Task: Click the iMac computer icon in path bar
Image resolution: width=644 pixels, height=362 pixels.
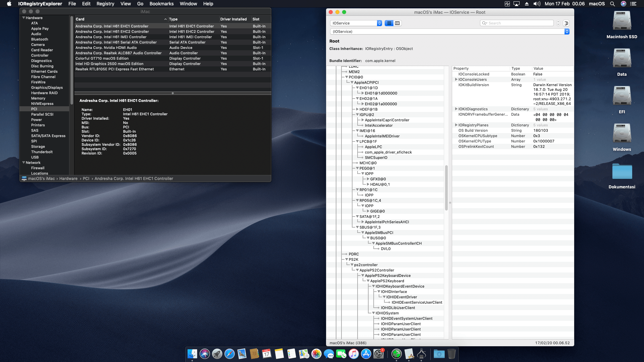Action: pyautogui.click(x=24, y=179)
